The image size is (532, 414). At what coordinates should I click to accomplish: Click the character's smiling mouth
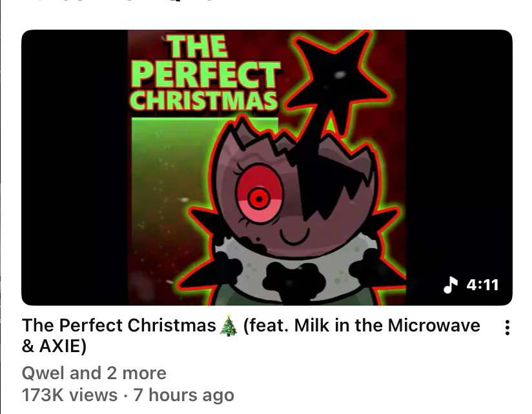point(294,236)
